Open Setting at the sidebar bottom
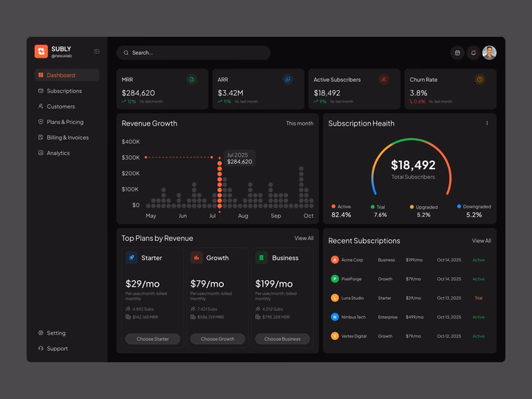 [x=56, y=332]
